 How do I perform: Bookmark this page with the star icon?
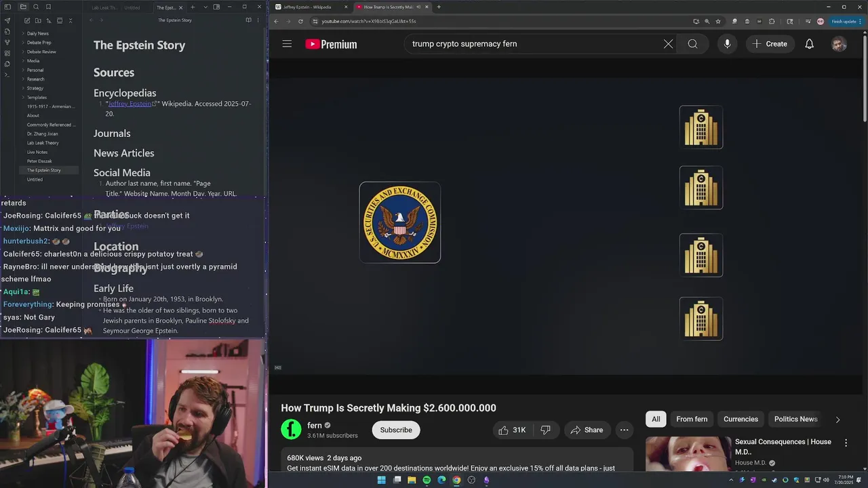[717, 21]
